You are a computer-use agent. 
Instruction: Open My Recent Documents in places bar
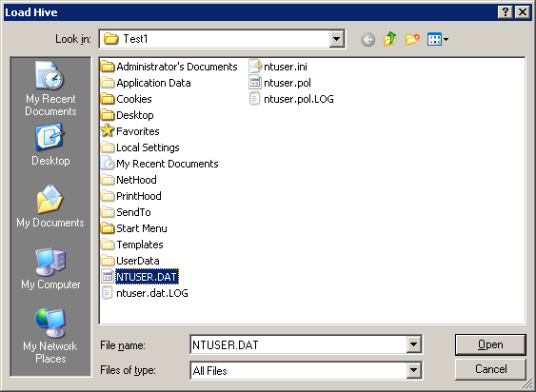point(50,88)
